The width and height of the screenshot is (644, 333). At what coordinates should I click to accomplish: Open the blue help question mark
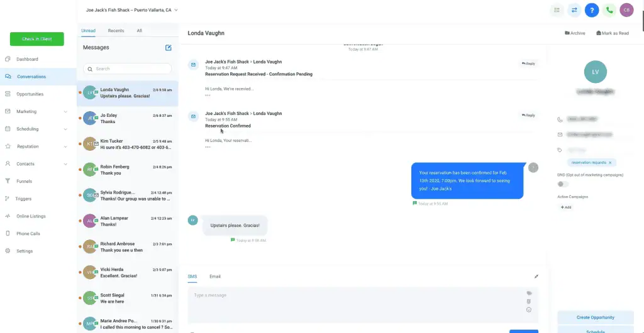592,10
